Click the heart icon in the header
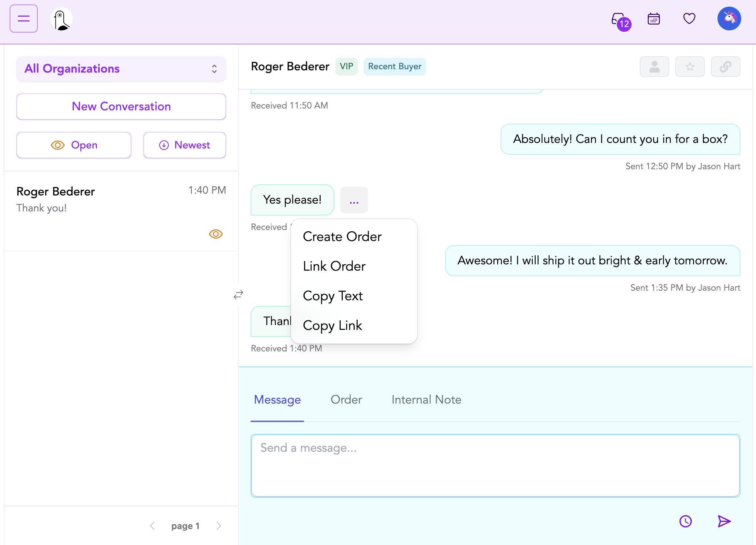Viewport: 756px width, 545px height. (x=689, y=19)
